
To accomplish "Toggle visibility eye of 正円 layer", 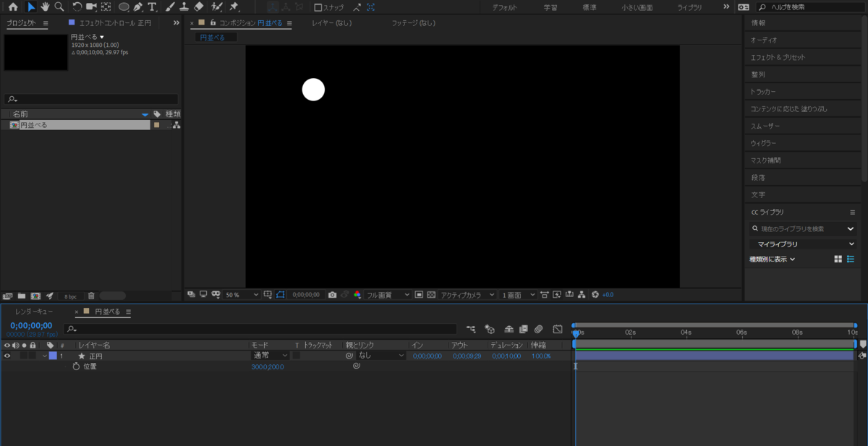I will 7,356.
